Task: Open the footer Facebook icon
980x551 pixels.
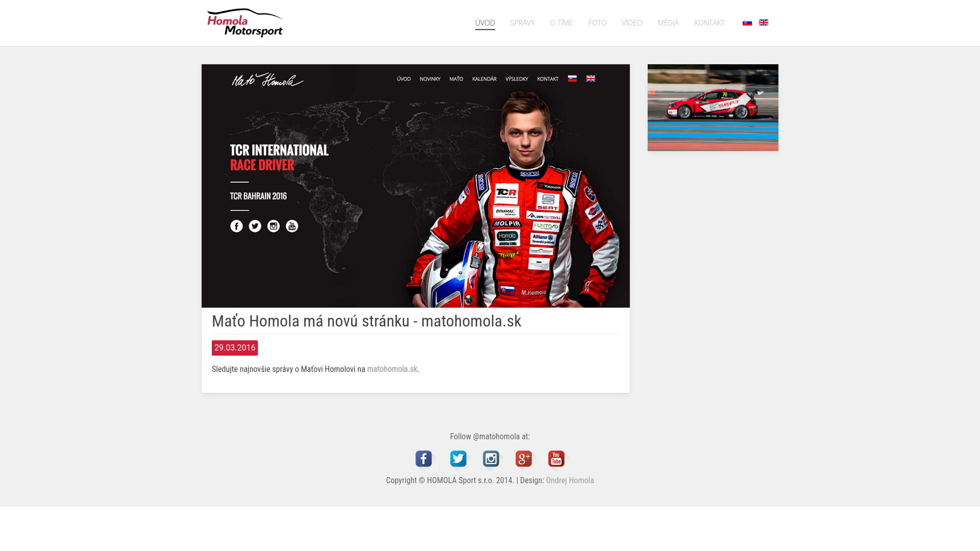Action: pyautogui.click(x=424, y=459)
